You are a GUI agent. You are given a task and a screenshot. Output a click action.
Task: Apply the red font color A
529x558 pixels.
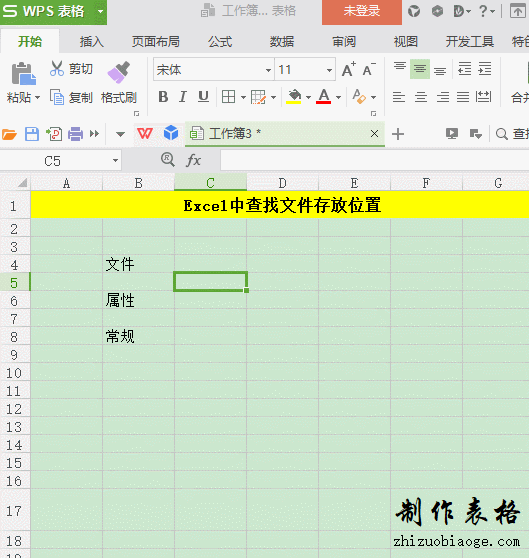(323, 96)
